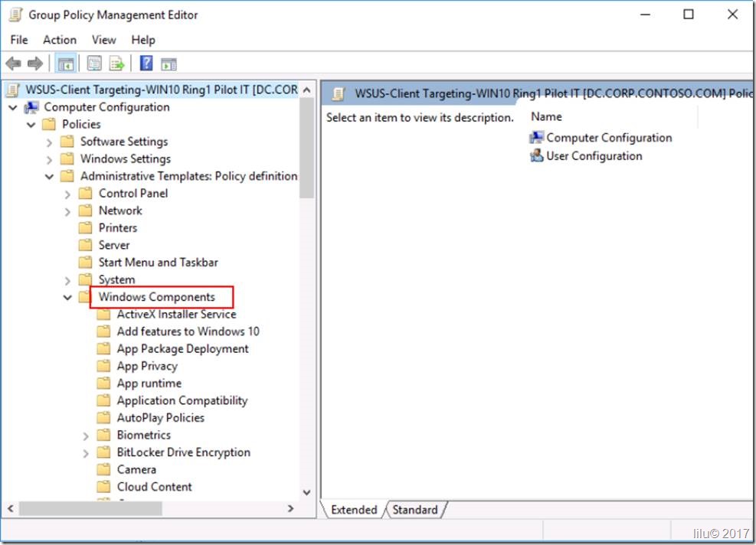Select Cloud Content in the tree
Screen dimensions: 756x545
(x=154, y=487)
